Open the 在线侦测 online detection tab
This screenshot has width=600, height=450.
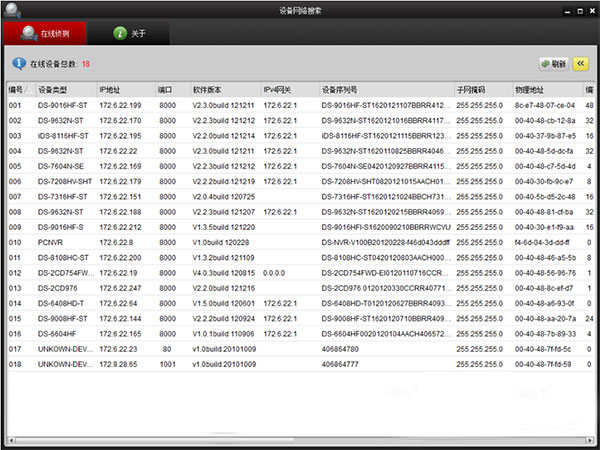(45, 33)
